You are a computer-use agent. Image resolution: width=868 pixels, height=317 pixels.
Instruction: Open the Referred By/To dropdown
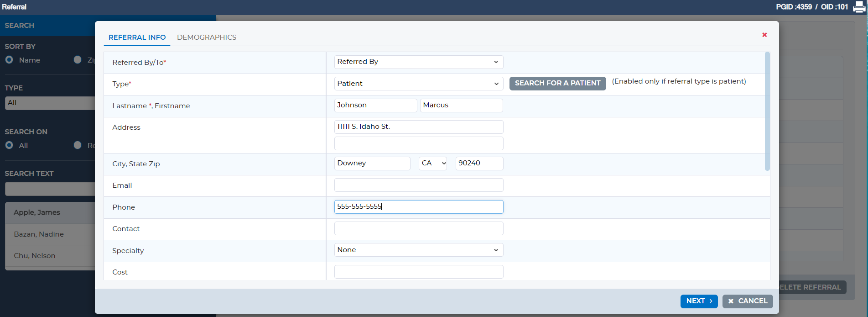tap(418, 62)
